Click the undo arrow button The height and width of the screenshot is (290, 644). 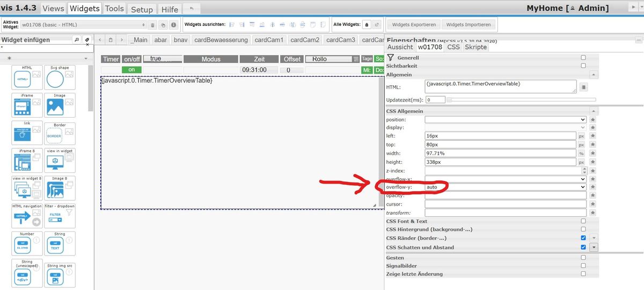[192, 9]
